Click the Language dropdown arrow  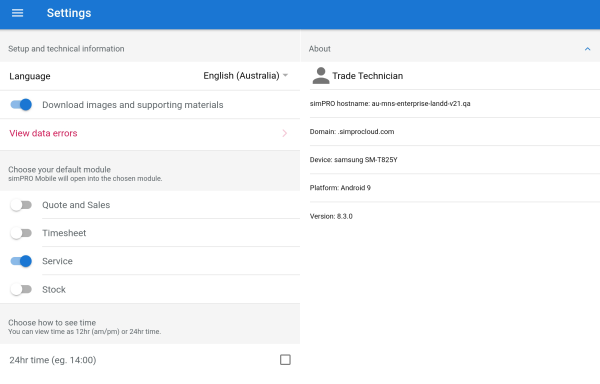[285, 76]
